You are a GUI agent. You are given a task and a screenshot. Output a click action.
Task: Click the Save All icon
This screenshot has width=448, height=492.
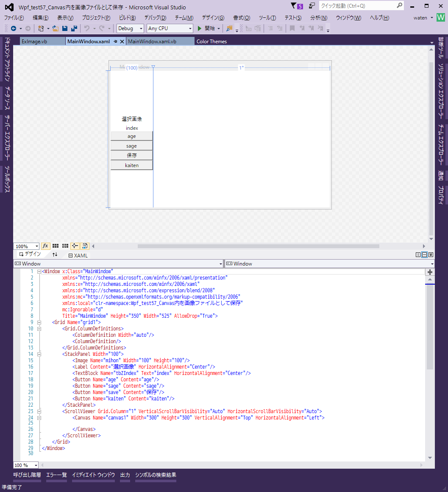coord(74,28)
